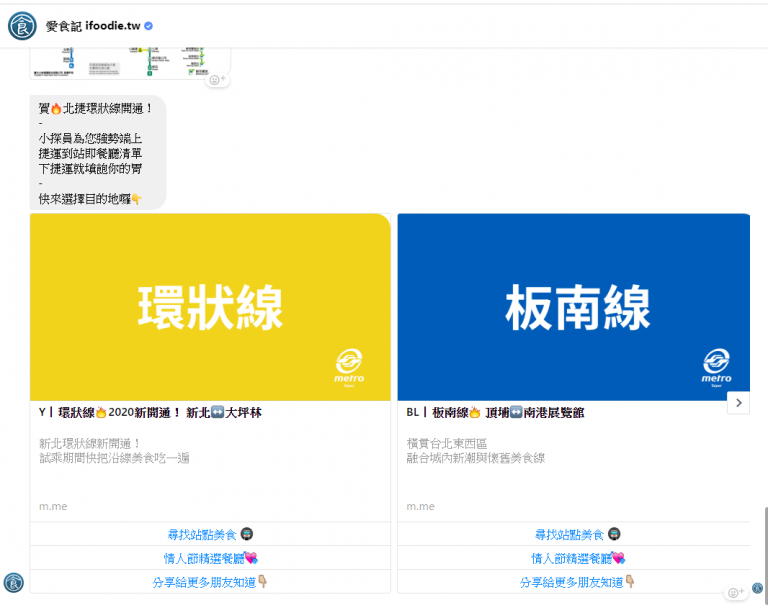Click the verified badge next to ifoodie.tw
Image resolution: width=768 pixels, height=605 pixels.
coord(148,26)
